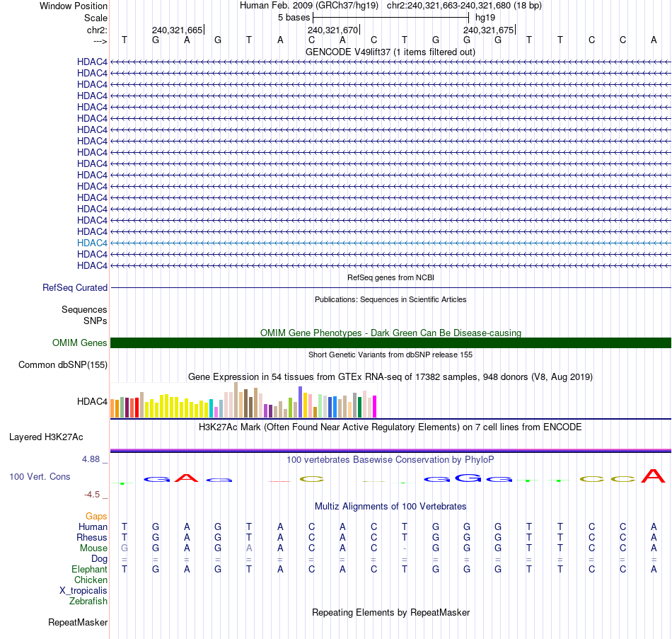Click the orange Gaps label
Viewport: 672px width, 639px height.
tap(96, 517)
